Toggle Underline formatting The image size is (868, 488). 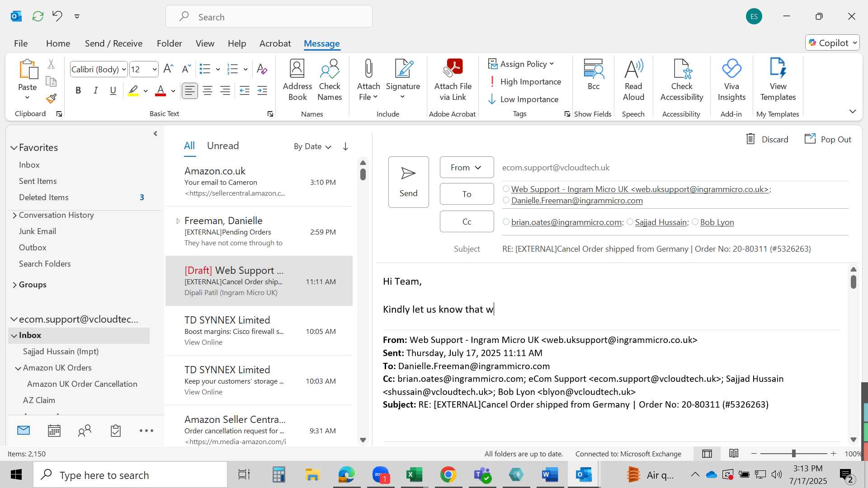click(113, 91)
